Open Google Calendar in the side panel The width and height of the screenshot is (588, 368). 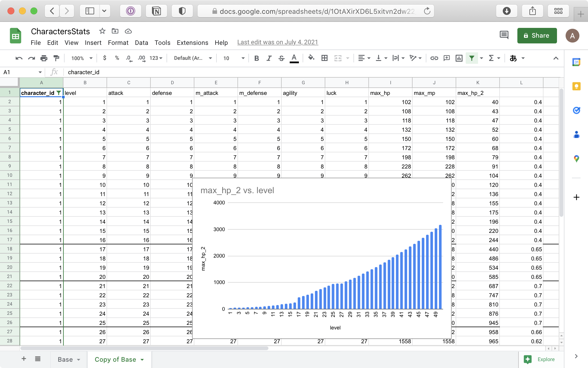(x=577, y=62)
